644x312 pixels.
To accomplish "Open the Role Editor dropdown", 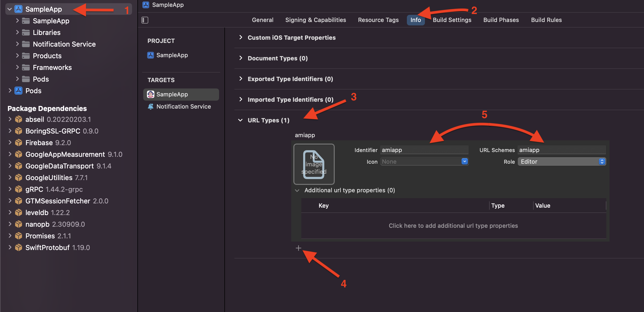I will [x=562, y=162].
